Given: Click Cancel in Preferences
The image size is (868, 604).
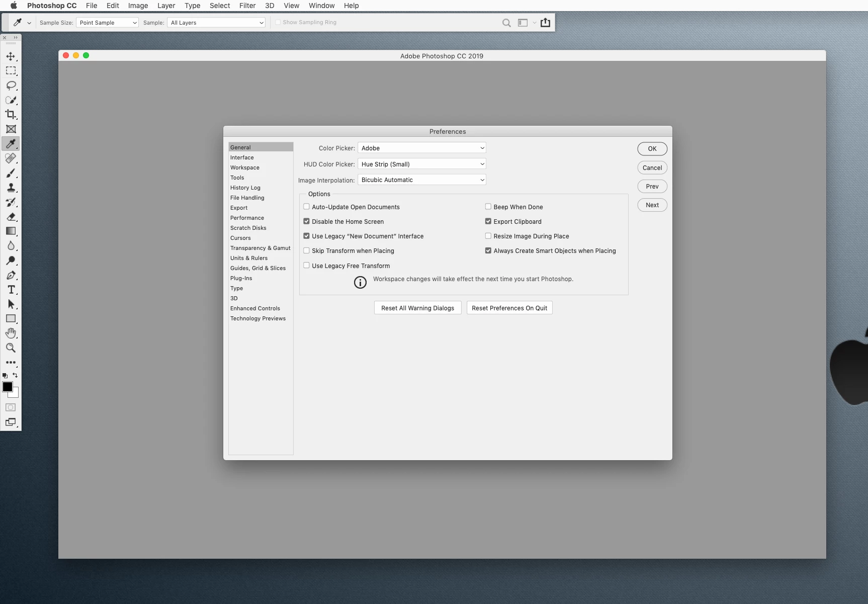Looking at the screenshot, I should [652, 168].
